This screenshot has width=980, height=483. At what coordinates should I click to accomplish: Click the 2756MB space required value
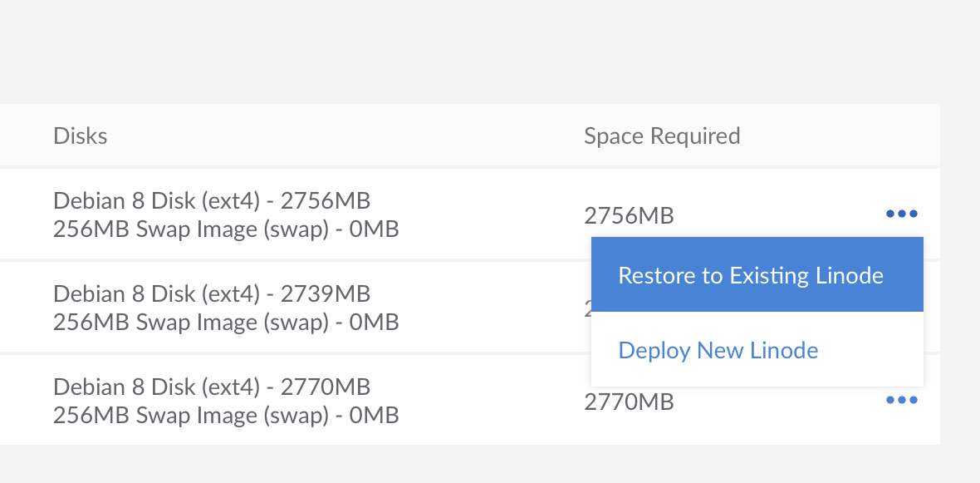[x=629, y=216]
